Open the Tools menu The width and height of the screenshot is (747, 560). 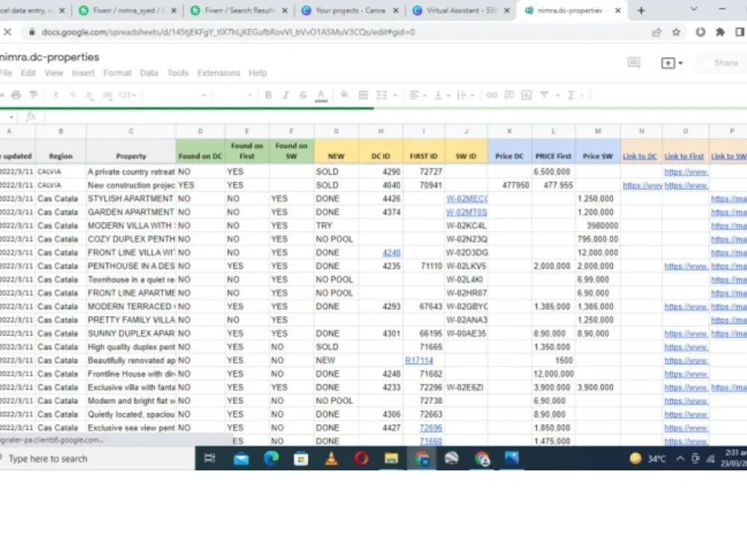coord(178,73)
